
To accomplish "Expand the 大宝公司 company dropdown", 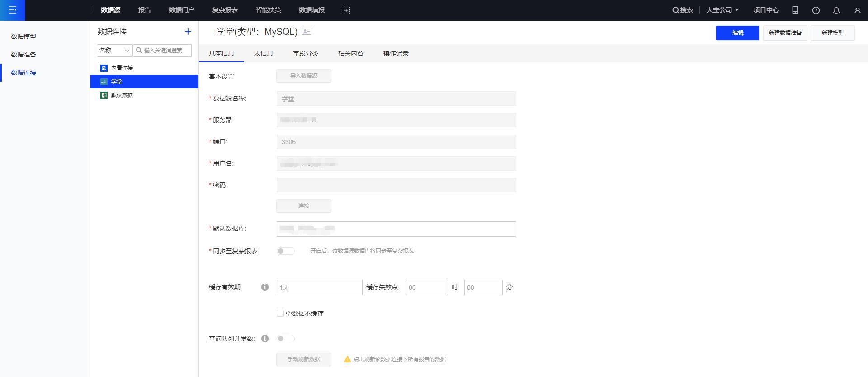I will tap(722, 10).
